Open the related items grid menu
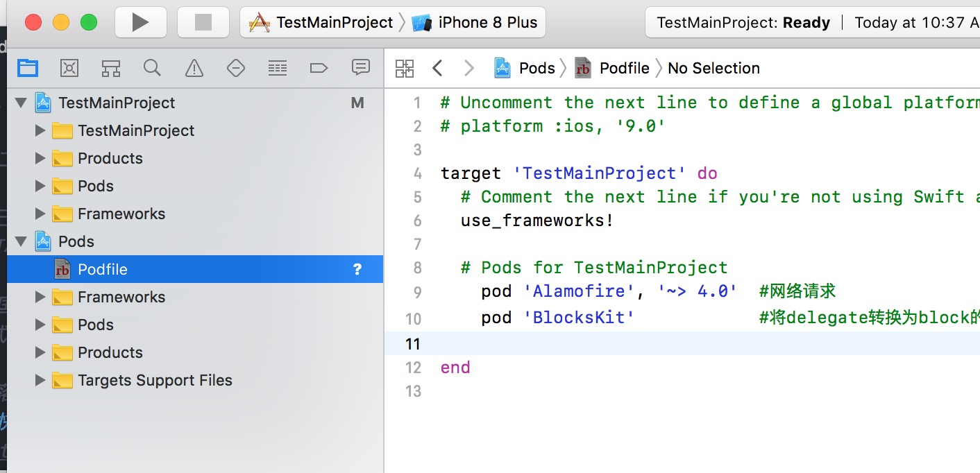This screenshot has width=980, height=473. (404, 68)
